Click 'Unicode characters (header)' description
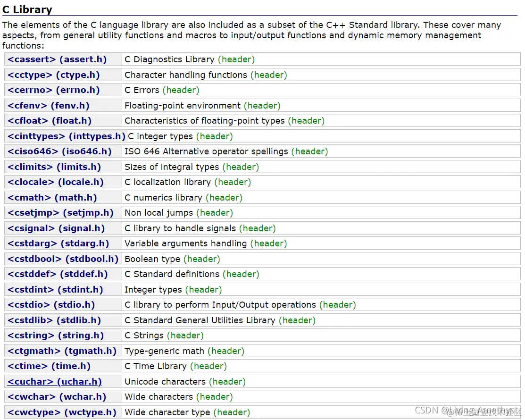Image resolution: width=525 pixels, height=420 pixels. (185, 381)
